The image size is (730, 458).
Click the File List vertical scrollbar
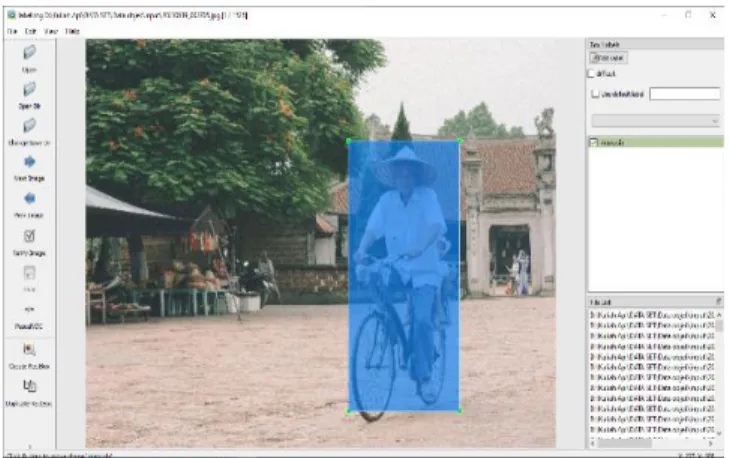click(720, 326)
